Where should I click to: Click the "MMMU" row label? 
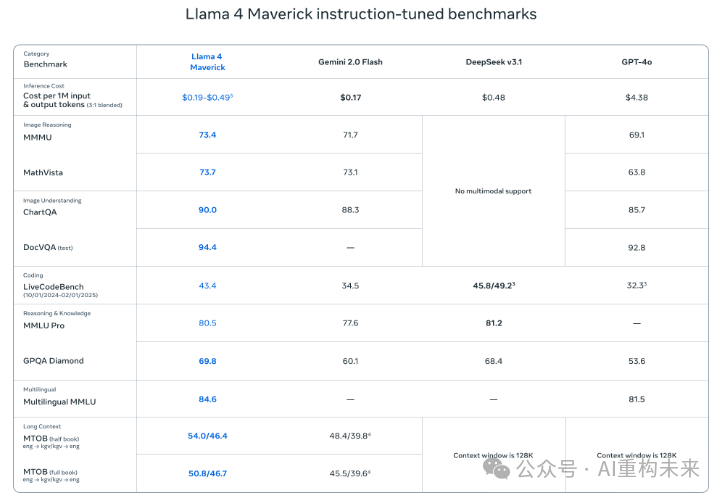(x=37, y=137)
